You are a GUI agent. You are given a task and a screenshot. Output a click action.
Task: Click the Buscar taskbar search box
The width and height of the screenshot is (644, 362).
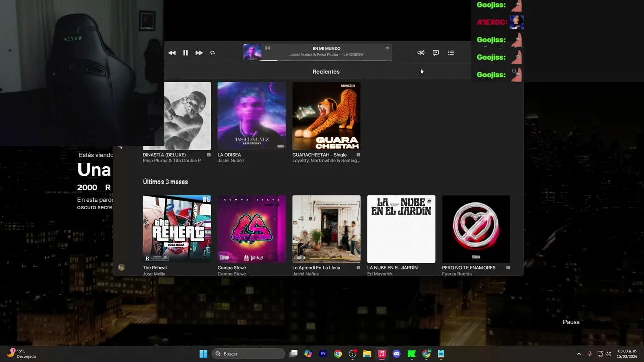pos(249,354)
